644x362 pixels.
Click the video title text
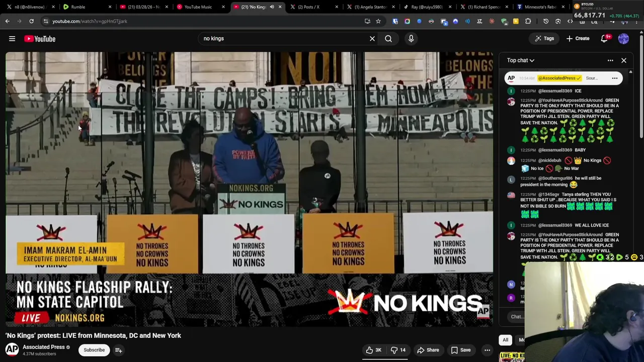[93, 335]
